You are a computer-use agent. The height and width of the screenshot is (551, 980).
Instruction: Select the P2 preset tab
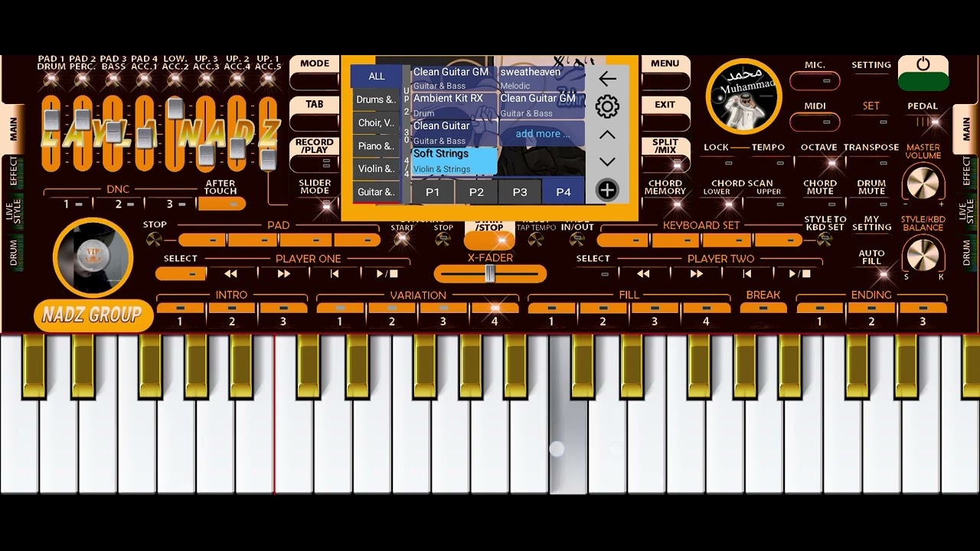476,192
